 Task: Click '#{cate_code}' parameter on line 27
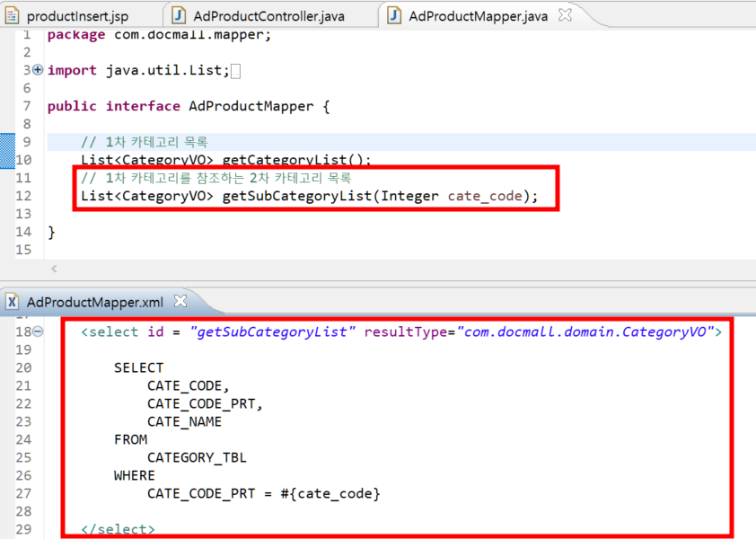click(x=330, y=494)
